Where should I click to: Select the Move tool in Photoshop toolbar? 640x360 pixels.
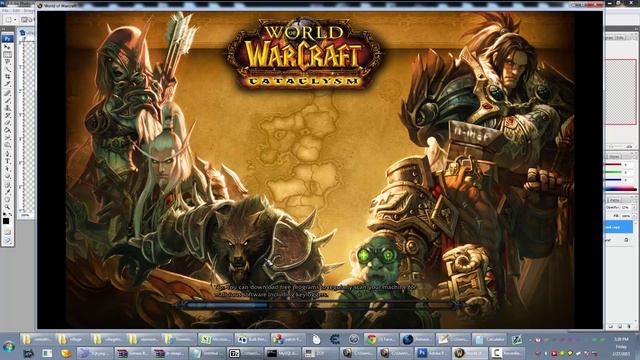tap(7, 47)
